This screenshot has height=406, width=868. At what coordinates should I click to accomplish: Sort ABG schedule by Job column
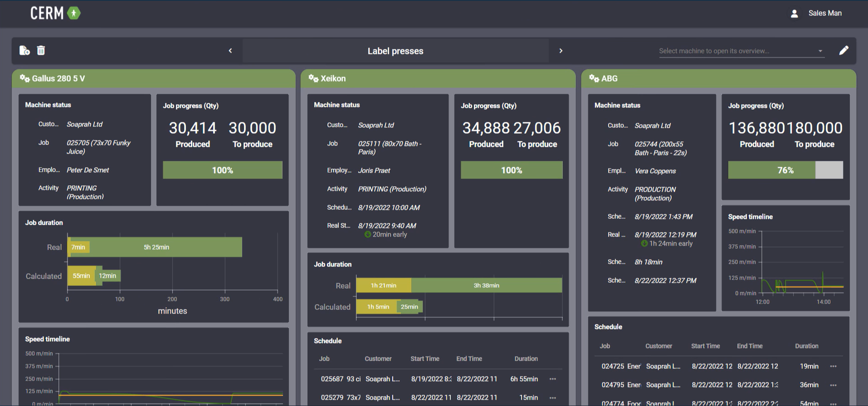605,346
